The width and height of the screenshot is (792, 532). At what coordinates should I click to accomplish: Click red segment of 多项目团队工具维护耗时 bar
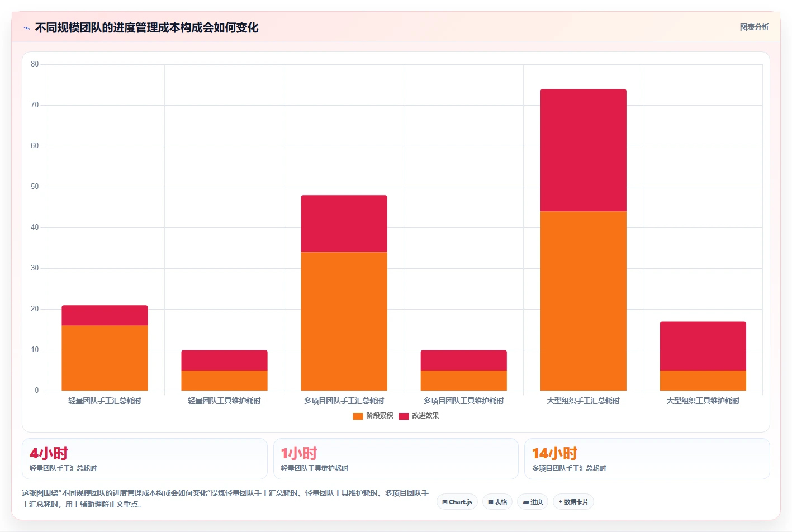(x=463, y=360)
